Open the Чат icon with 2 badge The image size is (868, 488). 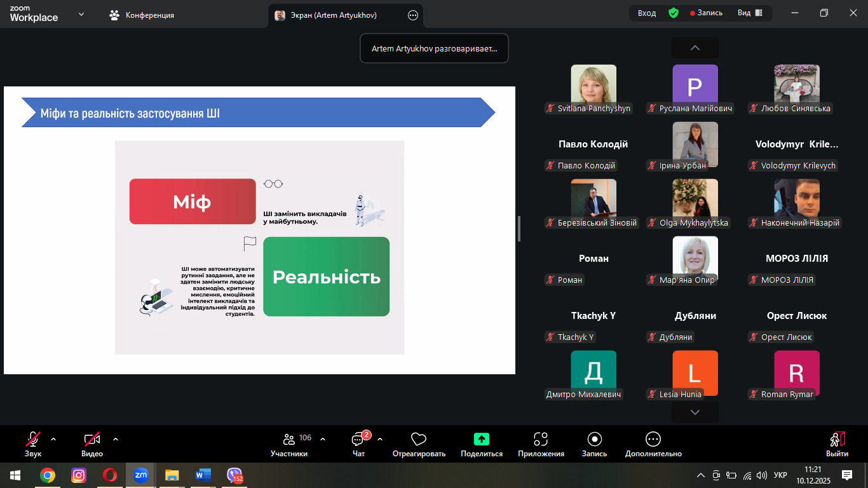coord(358,439)
